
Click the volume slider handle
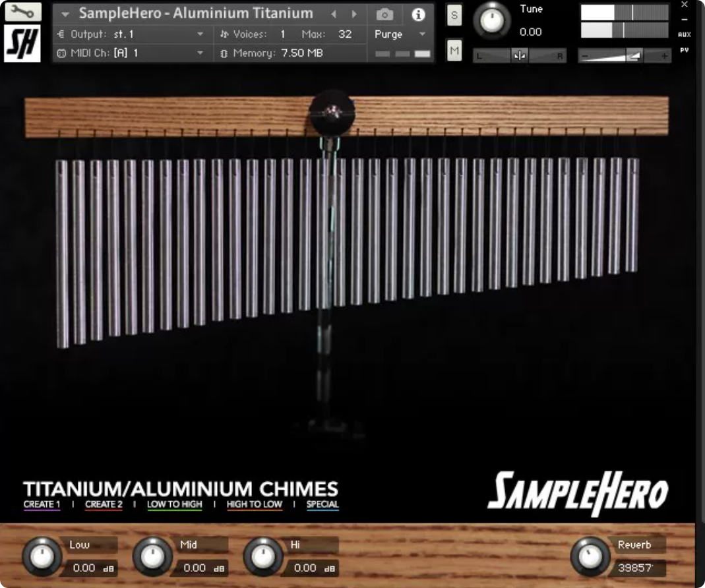click(633, 56)
